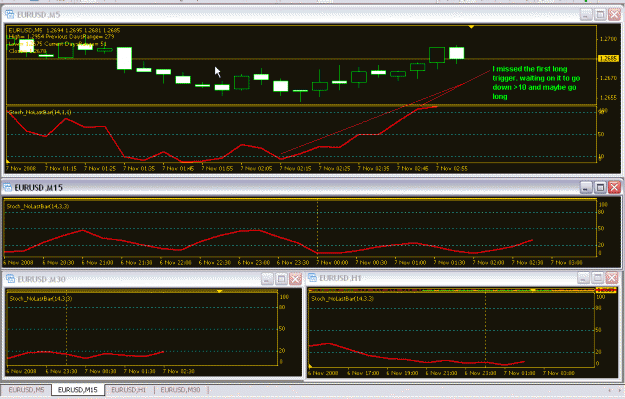Click the EURUSD,M30 window chart icon

[11, 279]
